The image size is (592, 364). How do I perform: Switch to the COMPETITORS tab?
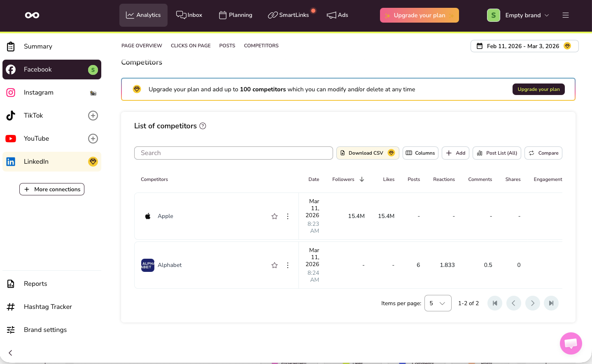261,45
